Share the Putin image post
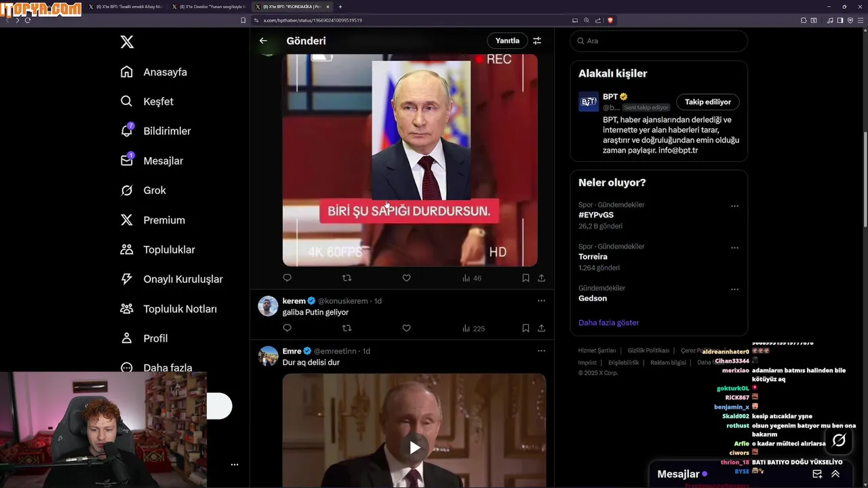Viewport: 868px width, 488px height. point(541,278)
